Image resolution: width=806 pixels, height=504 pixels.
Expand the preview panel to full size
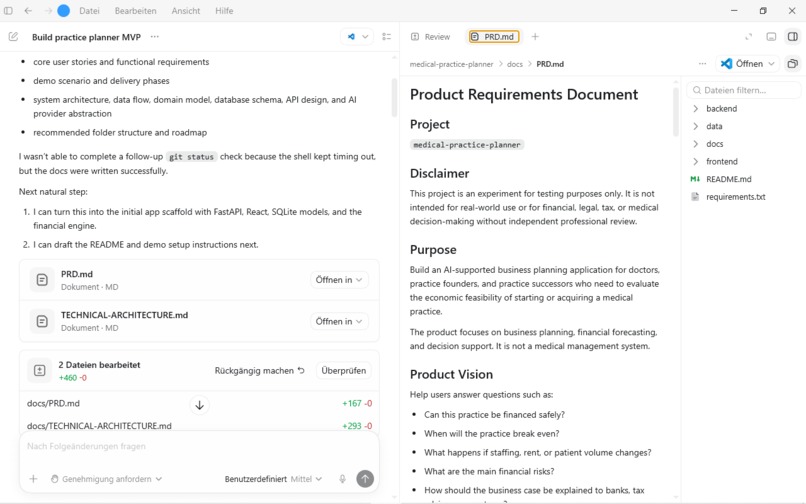click(x=748, y=37)
